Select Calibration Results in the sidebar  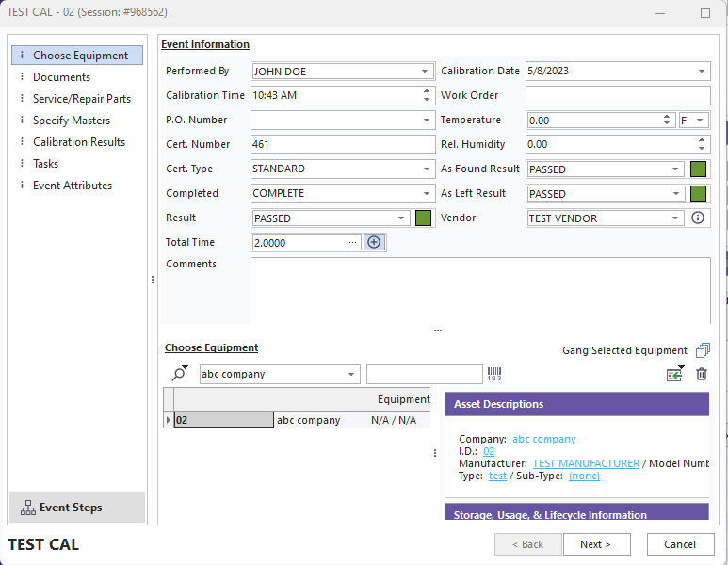pos(79,142)
